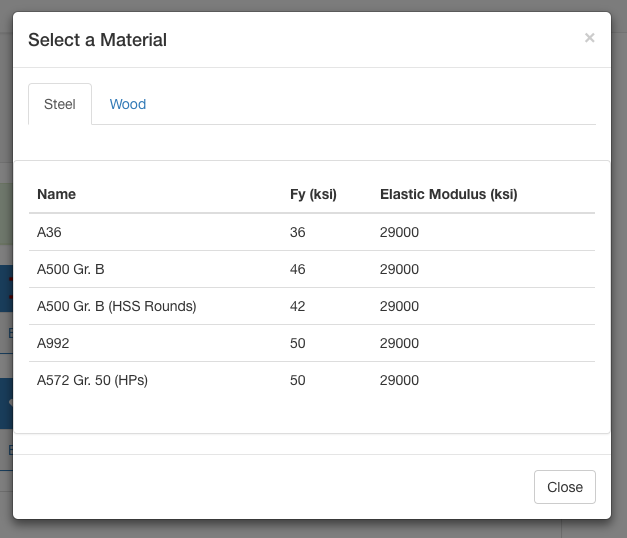Click the Elastic Modulus (ksi) header

(x=449, y=194)
